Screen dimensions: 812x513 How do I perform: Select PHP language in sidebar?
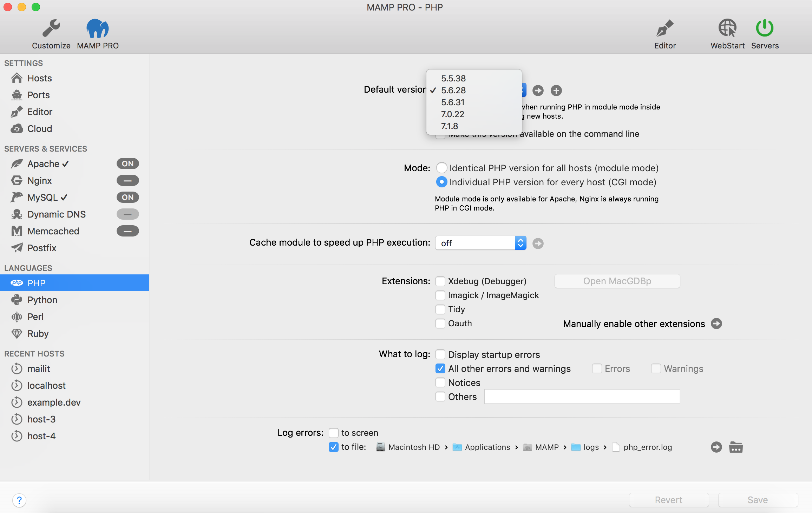click(74, 283)
